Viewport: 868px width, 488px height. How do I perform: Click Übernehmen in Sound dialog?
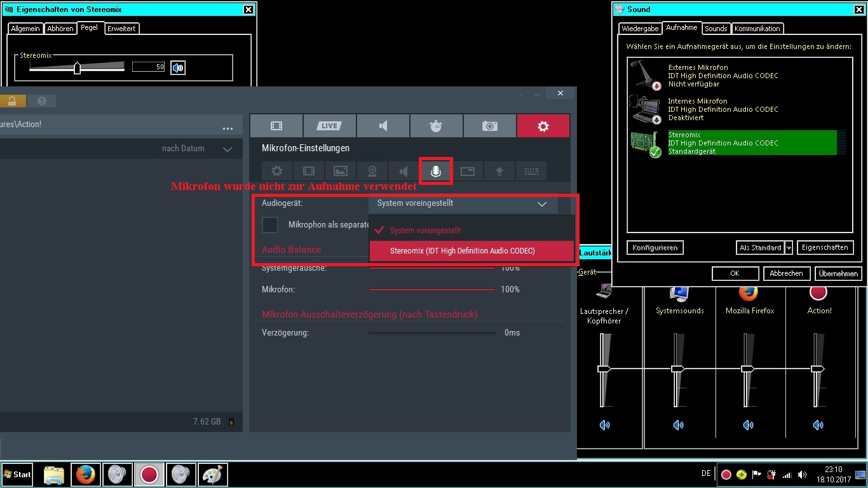(839, 273)
